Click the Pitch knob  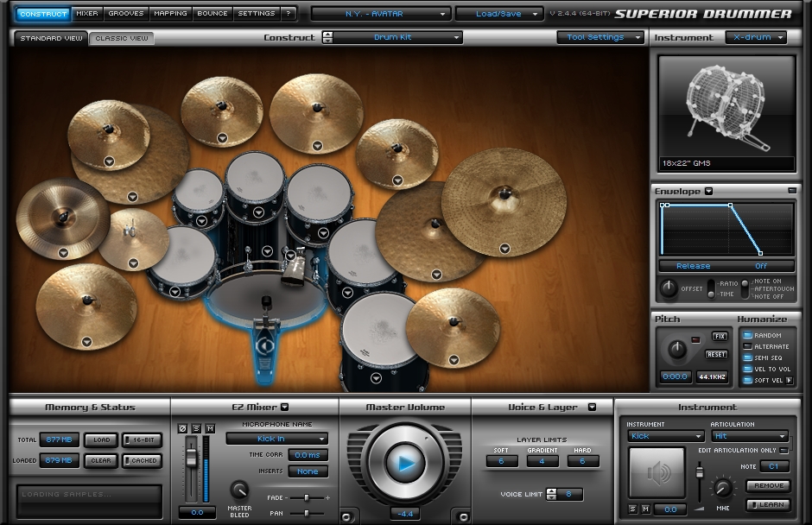pyautogui.click(x=677, y=350)
